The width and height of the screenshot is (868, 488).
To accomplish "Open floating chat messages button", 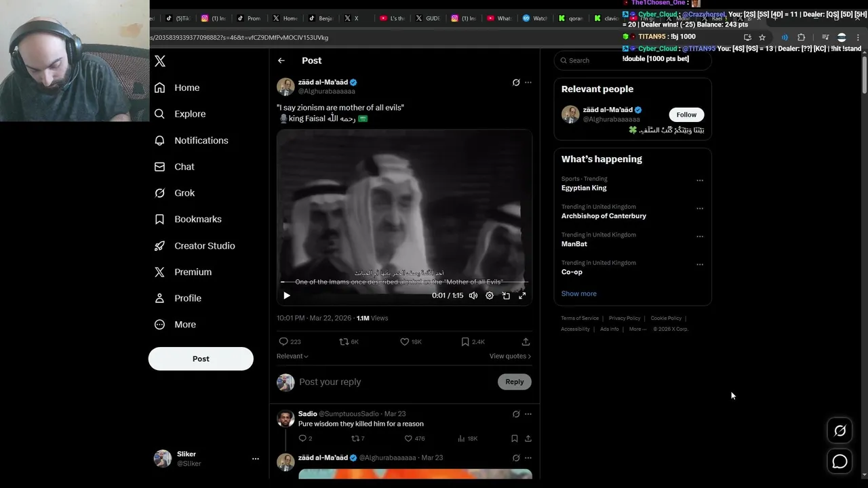I will tap(840, 462).
